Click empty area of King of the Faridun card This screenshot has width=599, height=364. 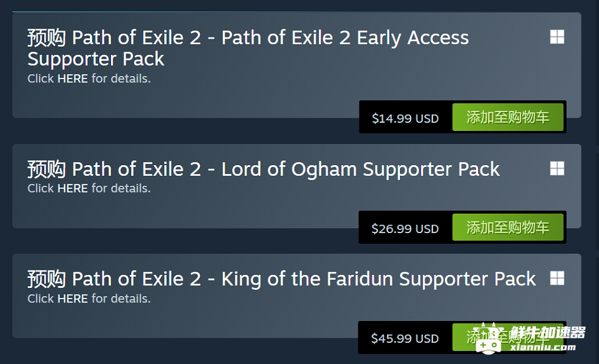[x=183, y=320]
